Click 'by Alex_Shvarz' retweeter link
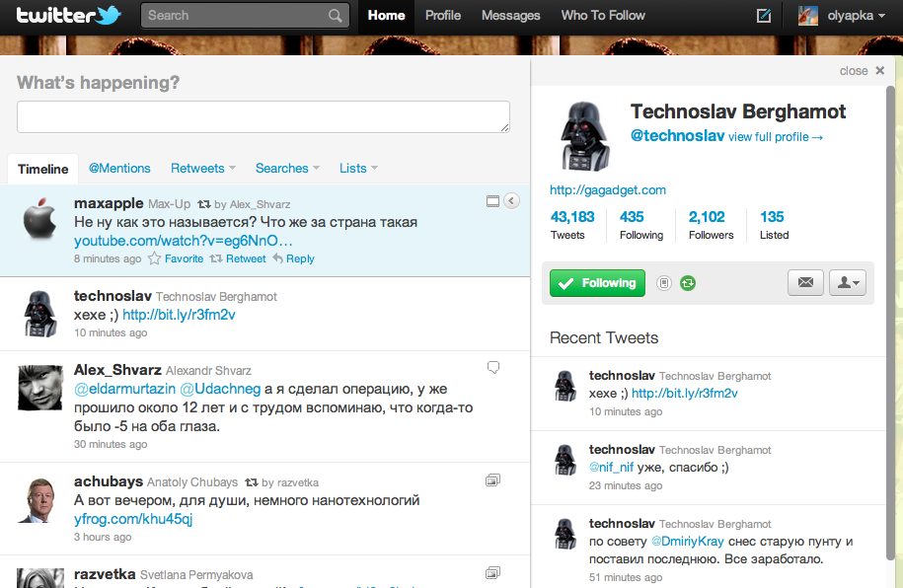903x588 pixels. [253, 204]
